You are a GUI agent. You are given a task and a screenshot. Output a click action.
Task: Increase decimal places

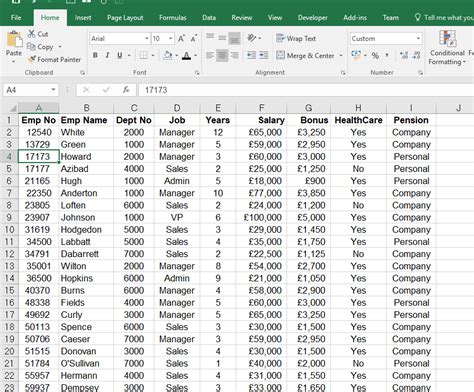click(x=404, y=55)
